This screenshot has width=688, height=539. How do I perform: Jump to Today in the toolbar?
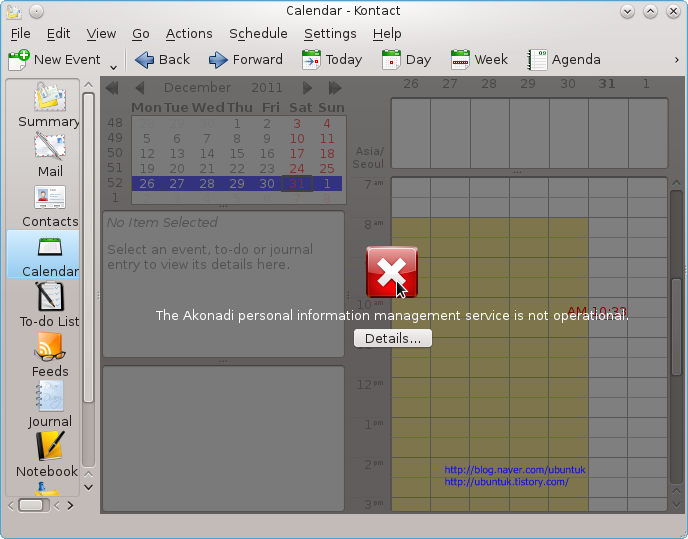[332, 60]
